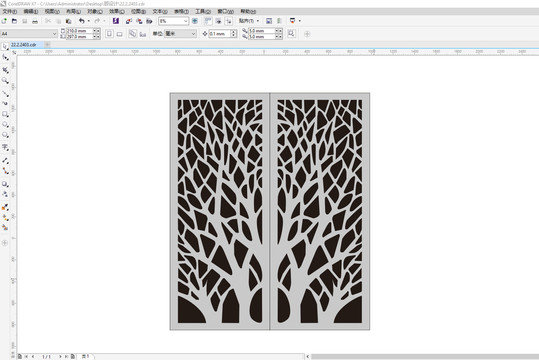The image size is (539, 360).
Task: Click the page height input field
Action: click(x=79, y=36)
